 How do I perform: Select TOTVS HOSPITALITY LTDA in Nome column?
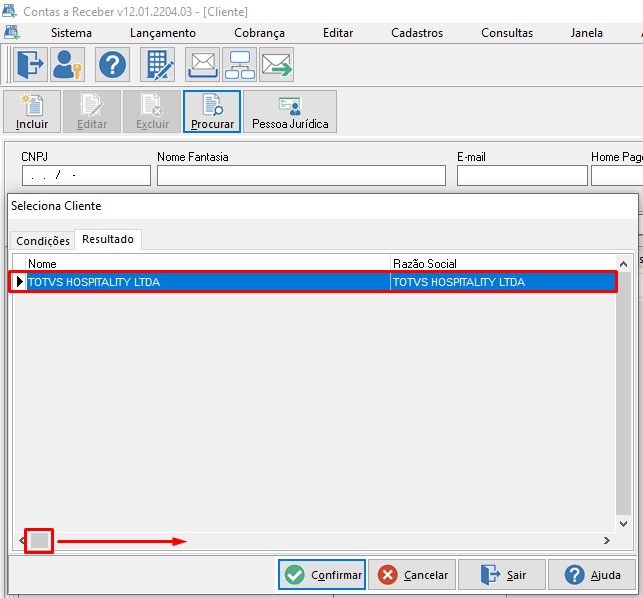click(x=208, y=282)
